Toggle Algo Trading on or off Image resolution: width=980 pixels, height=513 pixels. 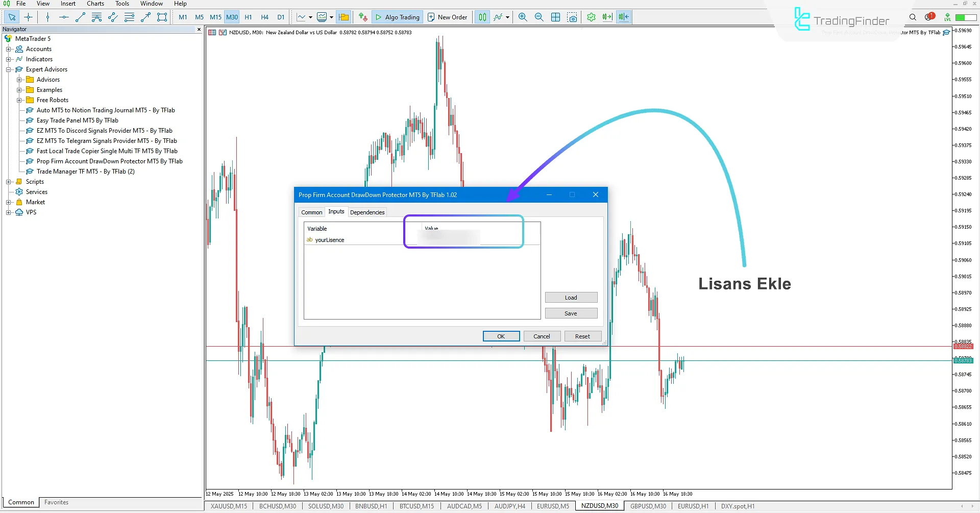[x=397, y=17]
